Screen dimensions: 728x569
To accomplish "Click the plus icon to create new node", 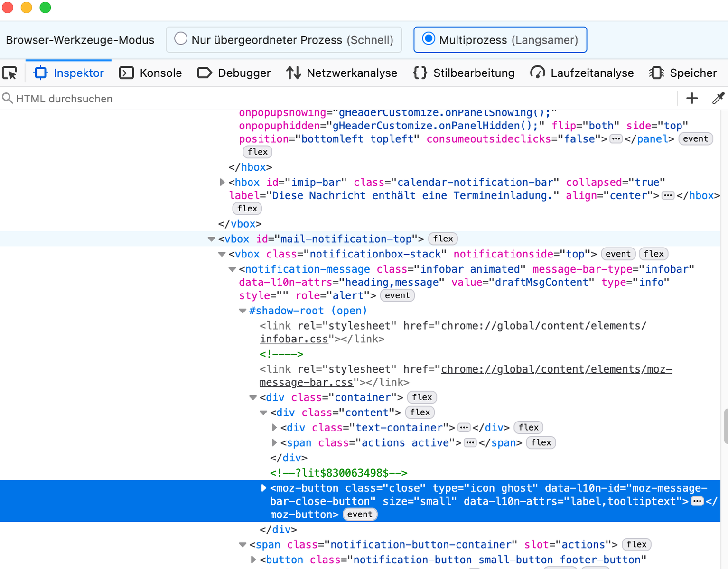I will pyautogui.click(x=692, y=98).
